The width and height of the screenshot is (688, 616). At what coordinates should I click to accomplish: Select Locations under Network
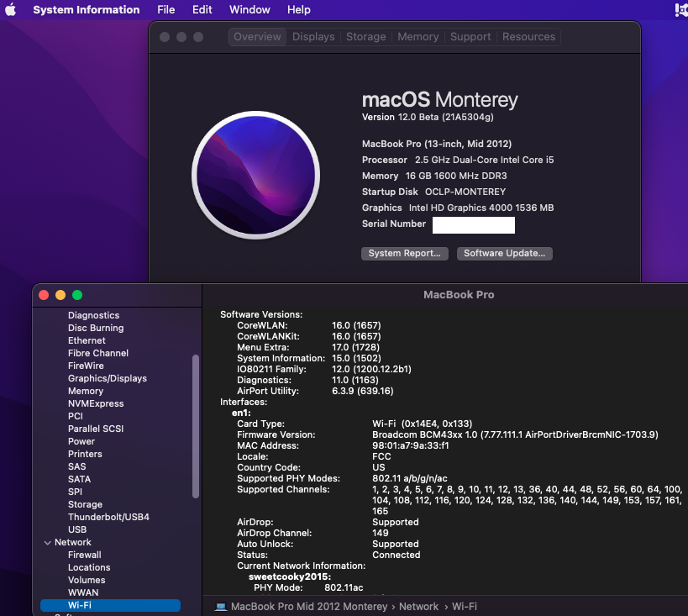89,568
